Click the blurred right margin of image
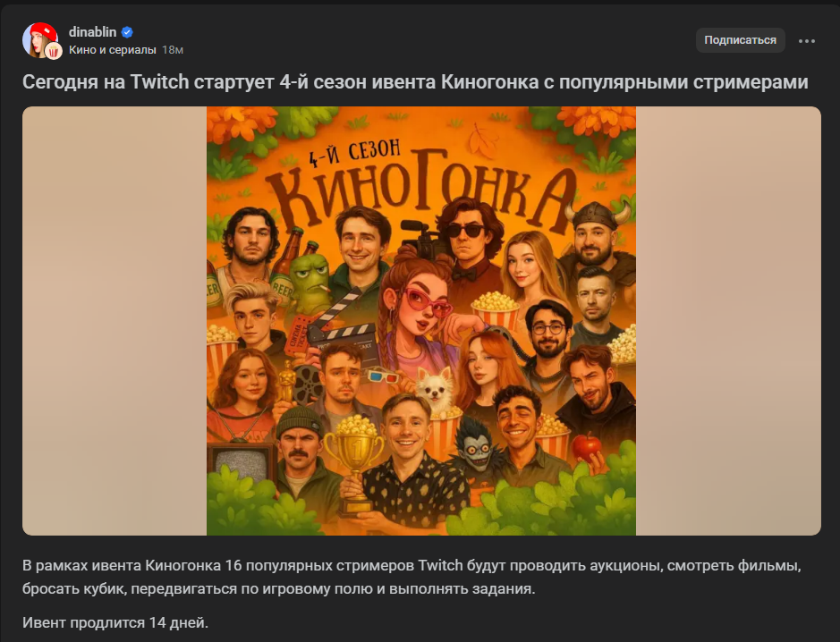The image size is (840, 642). 728,321
